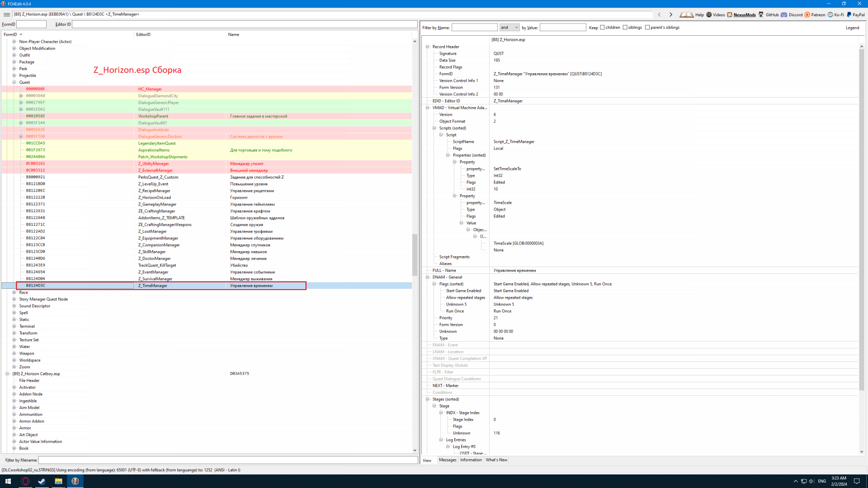The image size is (868, 488).
Task: Open the Discord toolbar icon
Action: 784,14
